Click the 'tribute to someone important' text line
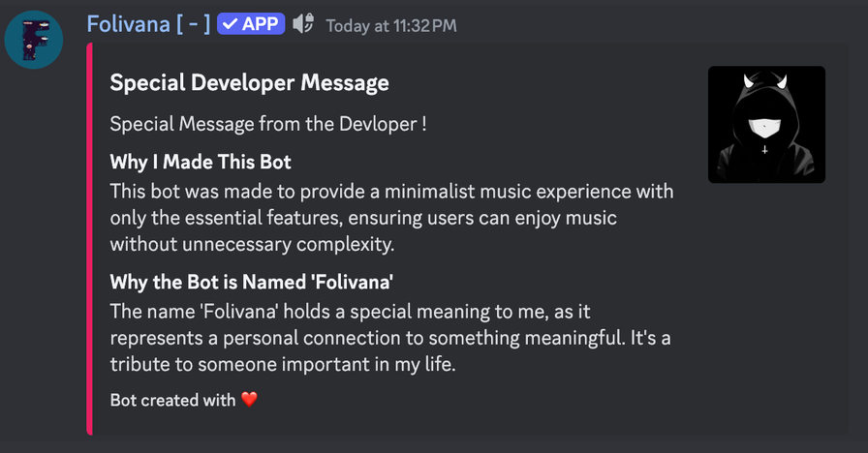 click(282, 365)
